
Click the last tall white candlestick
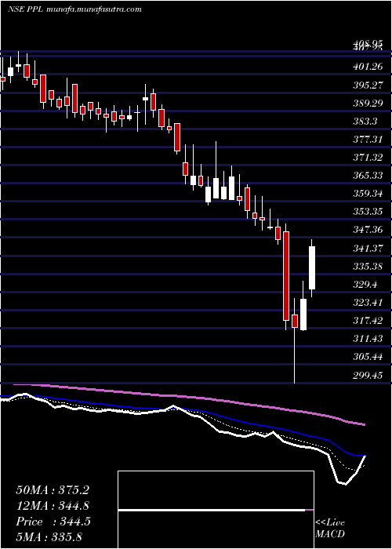point(312,268)
